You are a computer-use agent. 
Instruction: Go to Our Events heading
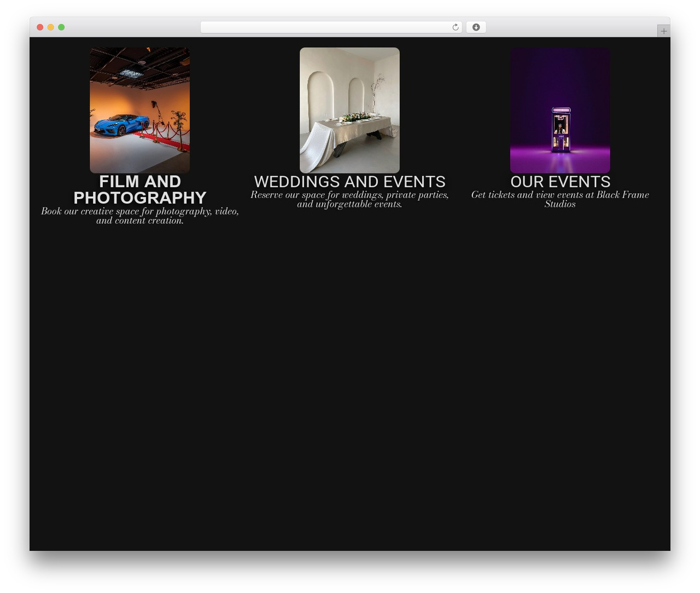[x=560, y=182]
